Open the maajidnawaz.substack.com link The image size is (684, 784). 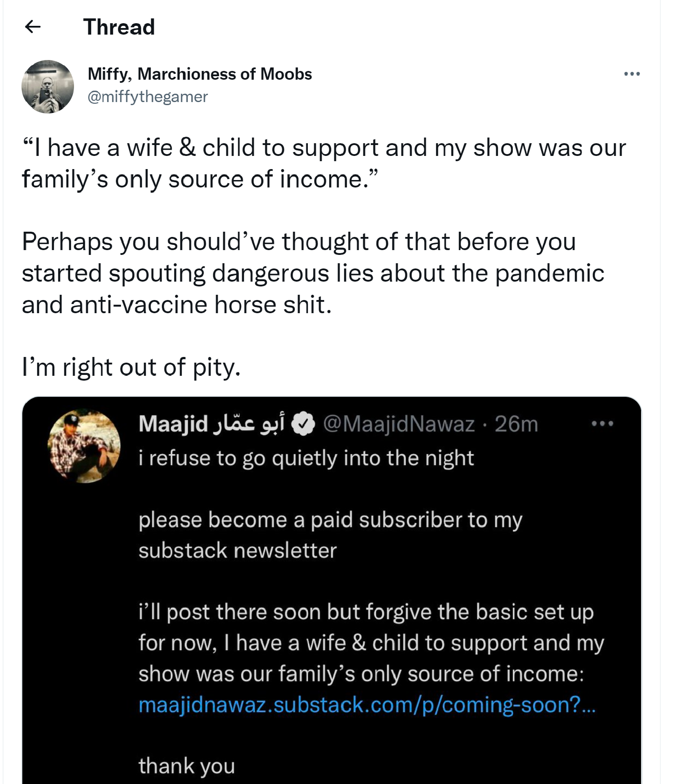[367, 705]
